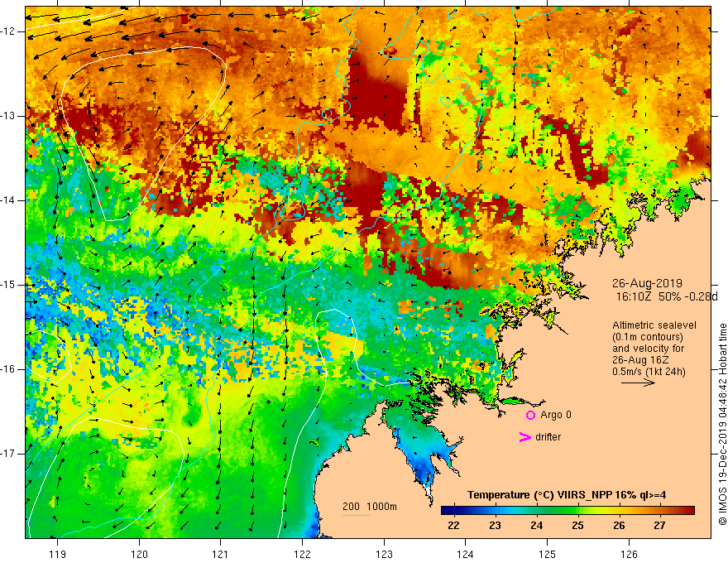Click the IMOS copyright timestamp text
This screenshot has height=563, width=728.
(722, 425)
